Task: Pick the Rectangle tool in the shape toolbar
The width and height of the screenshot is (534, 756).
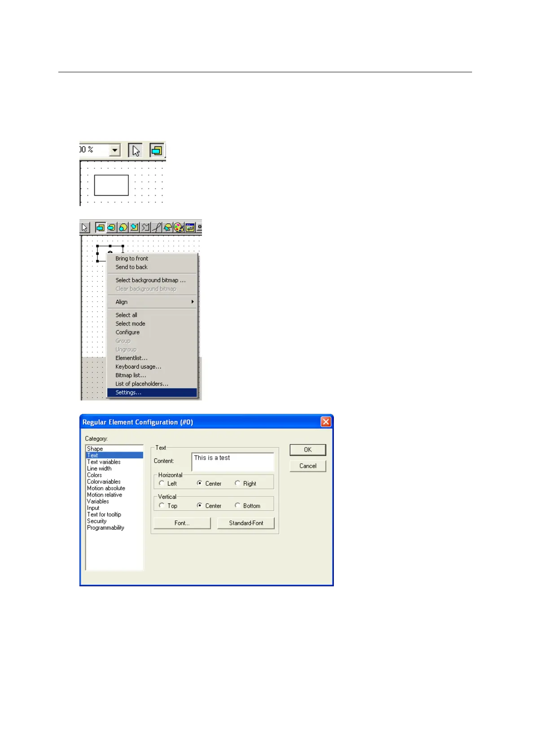Action: (101, 228)
